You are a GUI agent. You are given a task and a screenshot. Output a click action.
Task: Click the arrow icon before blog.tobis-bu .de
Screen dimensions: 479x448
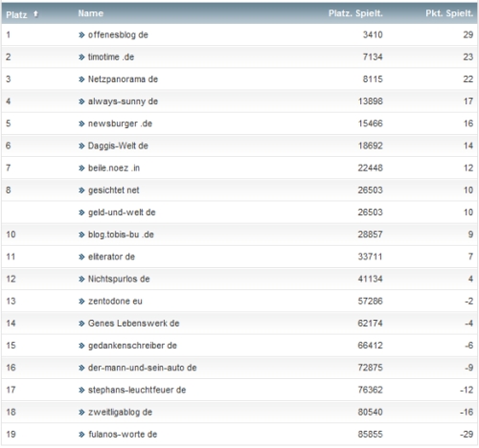pos(81,235)
